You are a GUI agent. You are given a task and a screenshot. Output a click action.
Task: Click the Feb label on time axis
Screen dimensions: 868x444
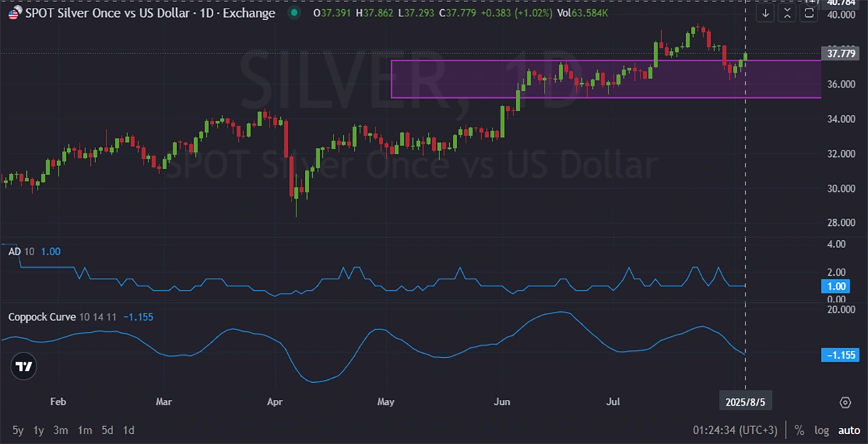tap(58, 402)
